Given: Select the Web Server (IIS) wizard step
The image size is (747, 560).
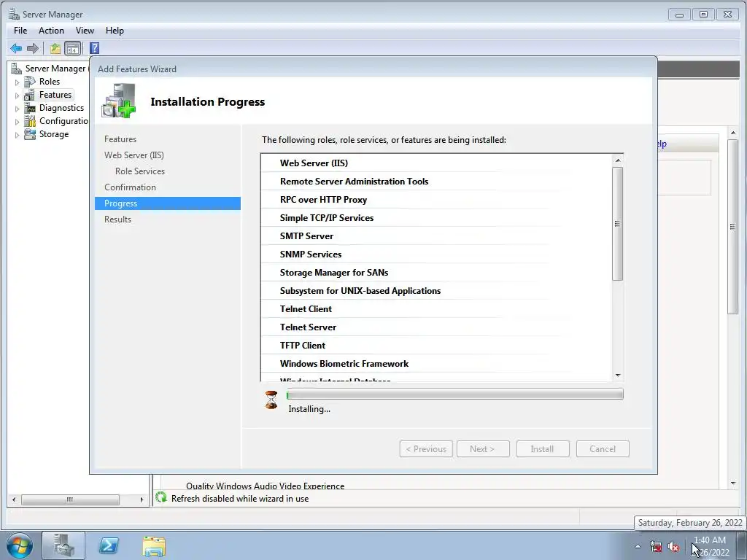Looking at the screenshot, I should pyautogui.click(x=134, y=155).
